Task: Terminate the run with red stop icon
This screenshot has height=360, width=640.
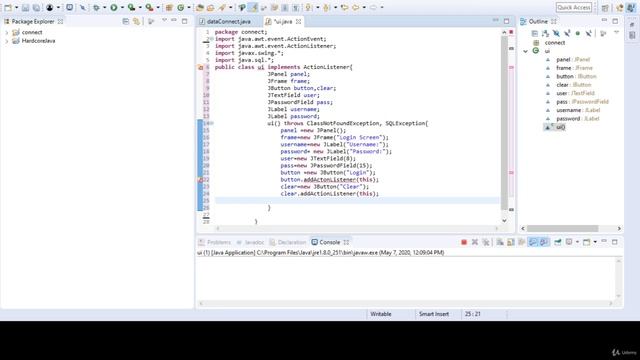Action: tap(464, 242)
